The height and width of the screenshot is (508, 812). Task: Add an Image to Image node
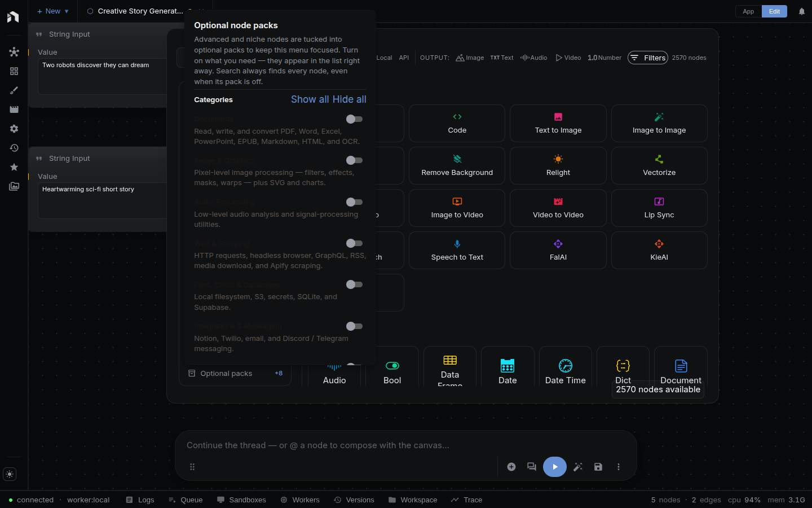(x=659, y=123)
